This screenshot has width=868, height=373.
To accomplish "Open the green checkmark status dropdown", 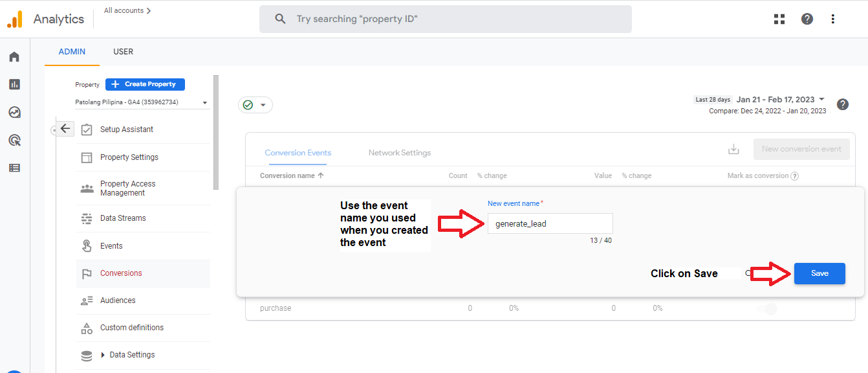I will pos(255,105).
